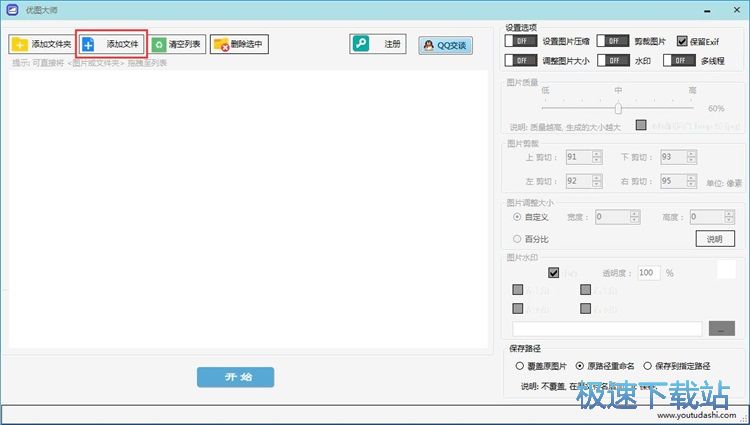
Task: Click the folder delete icon on 删除选中
Action: click(x=221, y=45)
